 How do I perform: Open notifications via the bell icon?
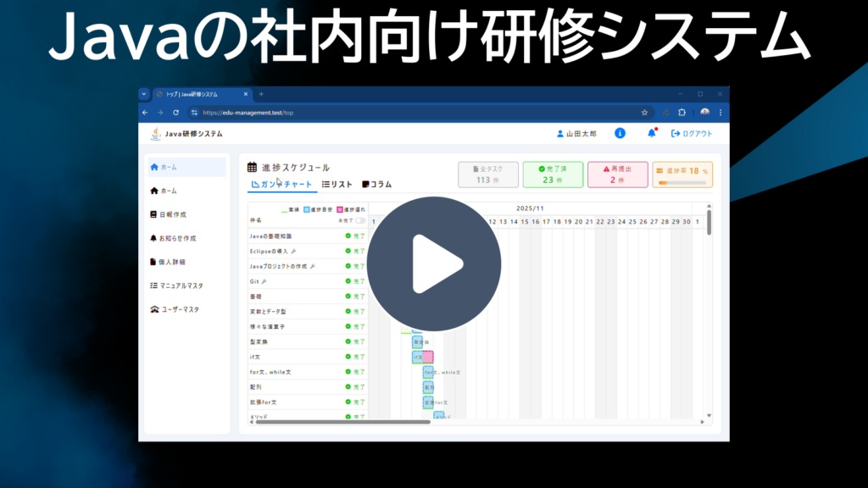tap(651, 134)
